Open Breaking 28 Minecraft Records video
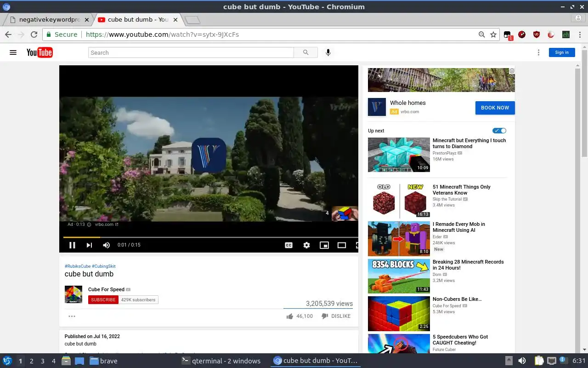The image size is (588, 368). coord(468,265)
